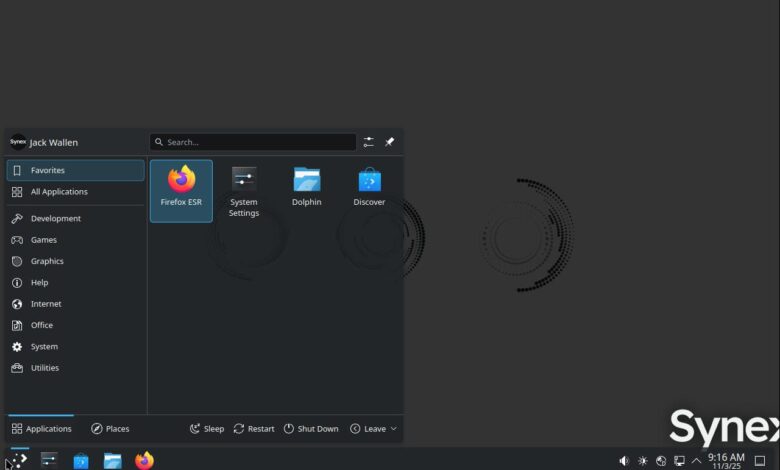Screen dimensions: 780x470
Task: Select the Favorites category
Action: pos(76,170)
